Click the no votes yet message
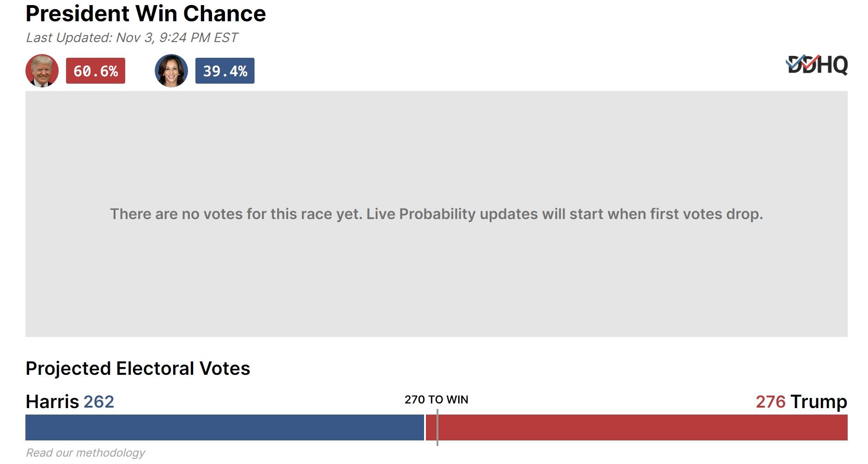 point(437,214)
